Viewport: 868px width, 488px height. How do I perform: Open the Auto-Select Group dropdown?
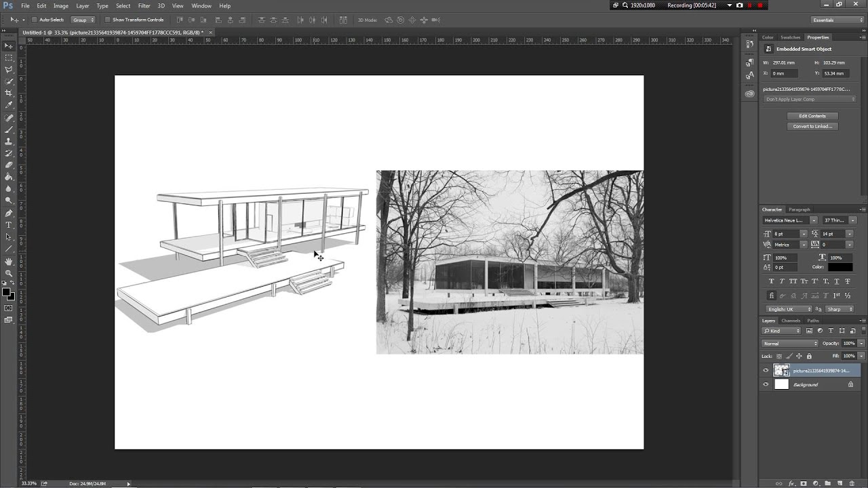[x=83, y=20]
